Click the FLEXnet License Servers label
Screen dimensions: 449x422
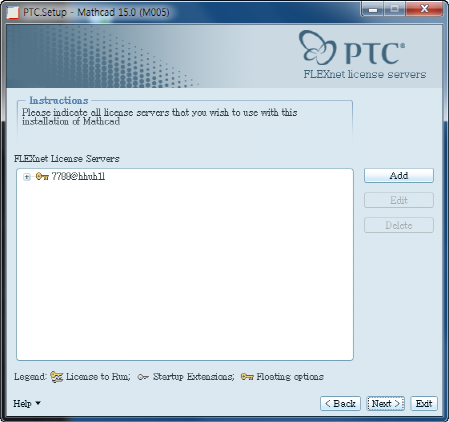(67, 159)
